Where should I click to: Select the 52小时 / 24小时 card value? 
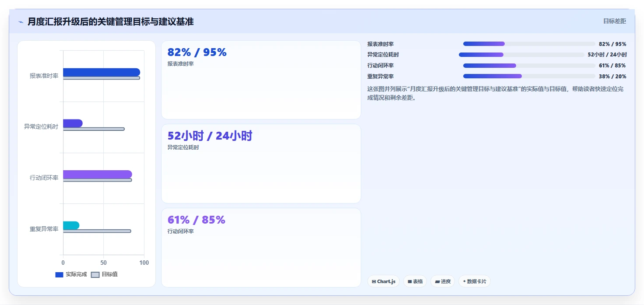tap(210, 136)
